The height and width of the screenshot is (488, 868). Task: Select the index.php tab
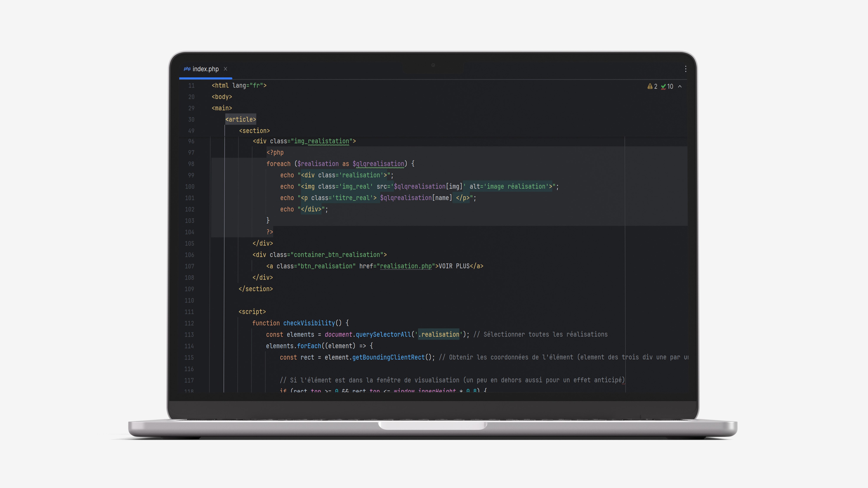pyautogui.click(x=205, y=69)
